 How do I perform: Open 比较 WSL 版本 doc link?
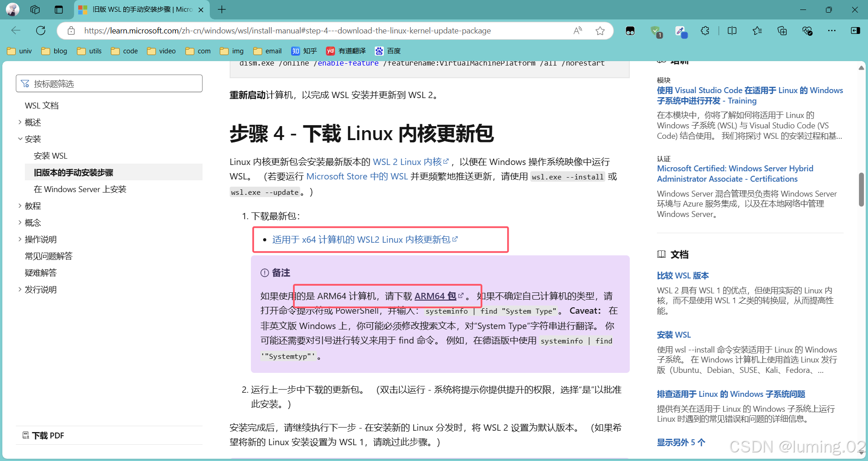683,275
